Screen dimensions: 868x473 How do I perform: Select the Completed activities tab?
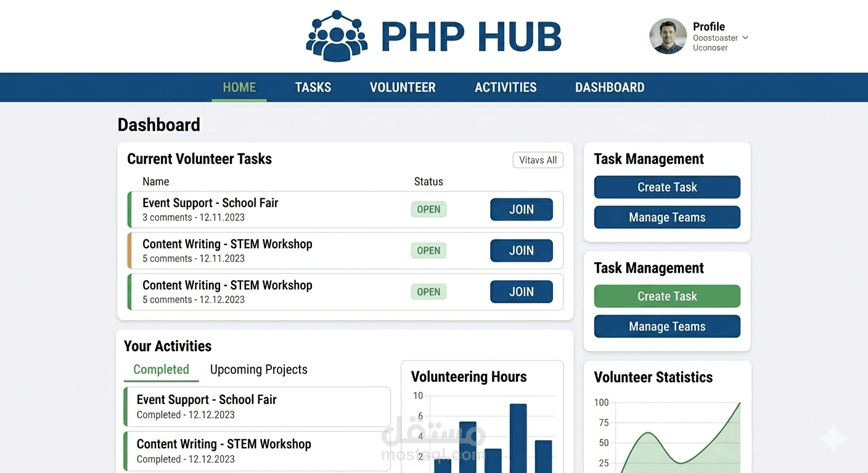tap(161, 370)
